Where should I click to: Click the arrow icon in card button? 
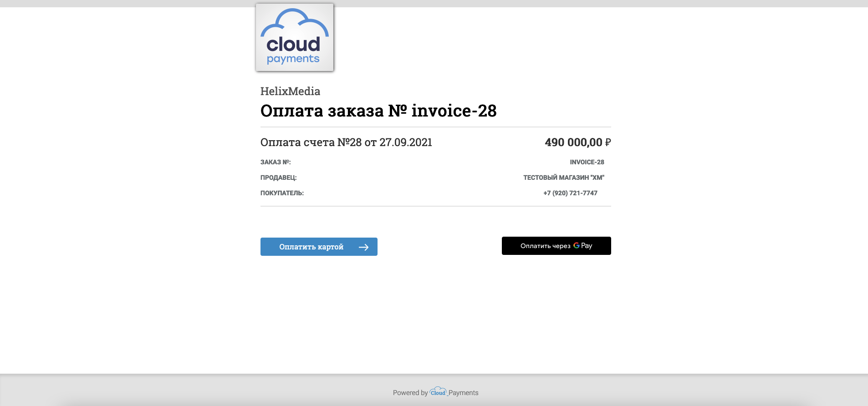pyautogui.click(x=363, y=247)
